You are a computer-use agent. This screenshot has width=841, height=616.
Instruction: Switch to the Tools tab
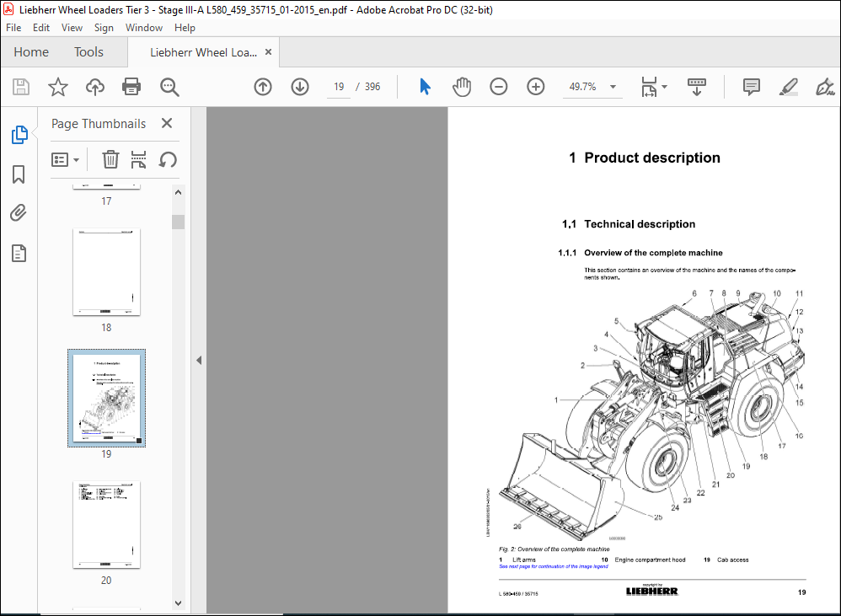(x=88, y=52)
